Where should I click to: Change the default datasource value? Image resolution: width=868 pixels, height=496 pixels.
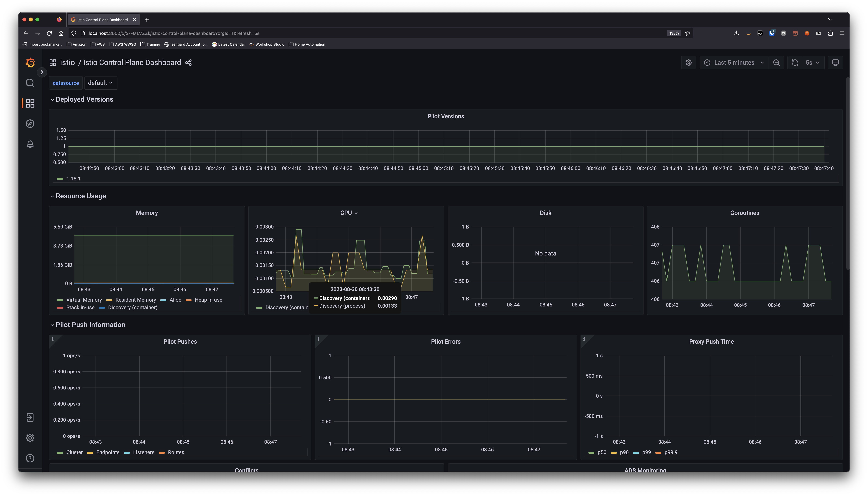(100, 83)
